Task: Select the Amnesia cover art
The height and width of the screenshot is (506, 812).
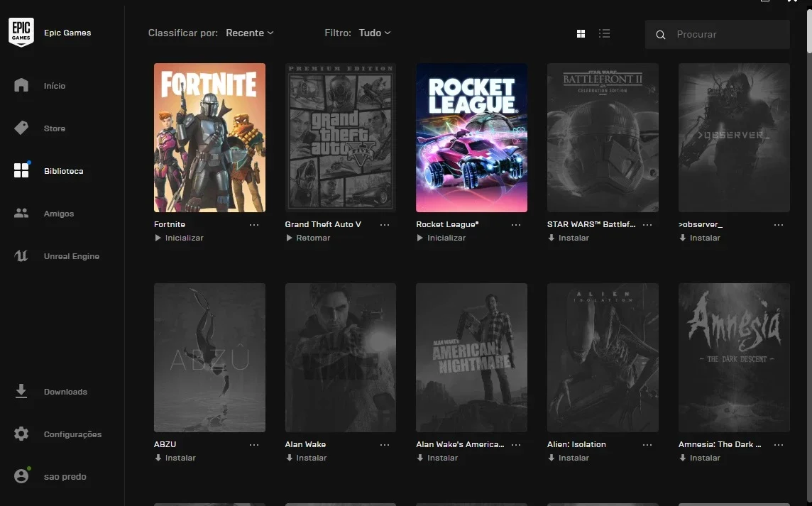Action: point(734,358)
